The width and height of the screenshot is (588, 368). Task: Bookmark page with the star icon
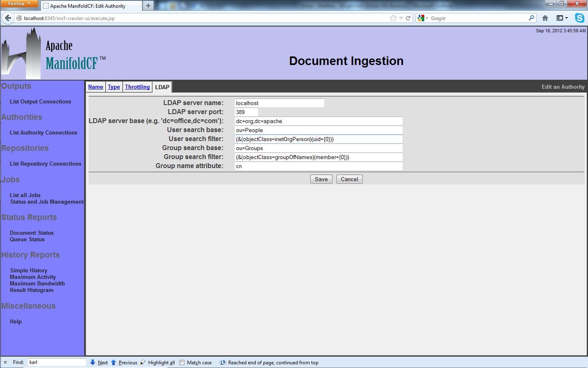coord(393,18)
